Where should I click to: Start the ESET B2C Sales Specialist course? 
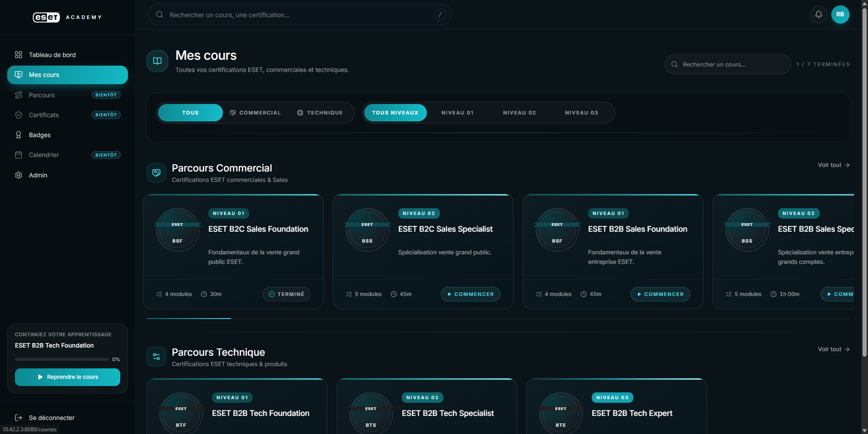(470, 294)
